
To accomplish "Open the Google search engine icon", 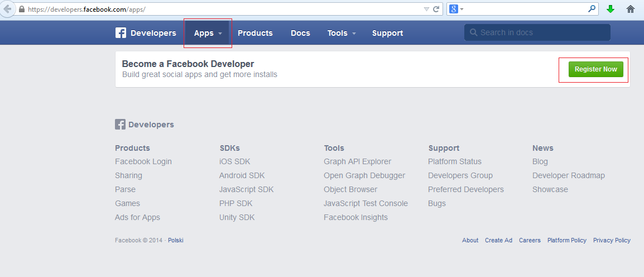I will pyautogui.click(x=454, y=8).
